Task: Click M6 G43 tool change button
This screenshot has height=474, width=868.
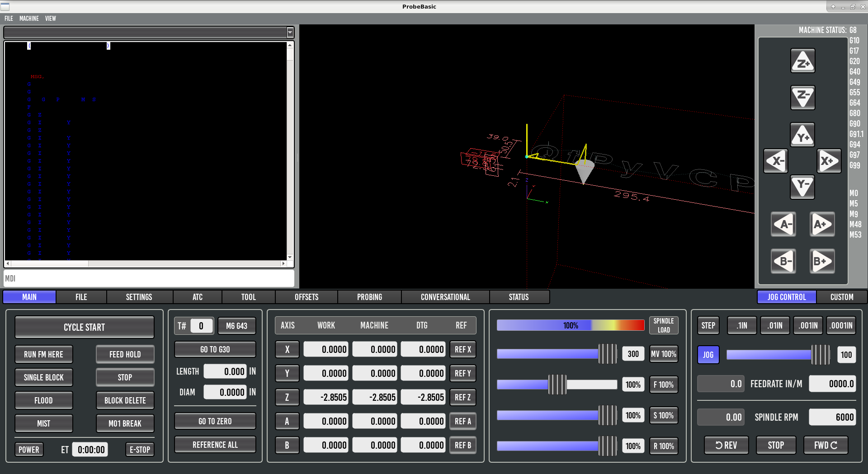Action: (x=236, y=326)
